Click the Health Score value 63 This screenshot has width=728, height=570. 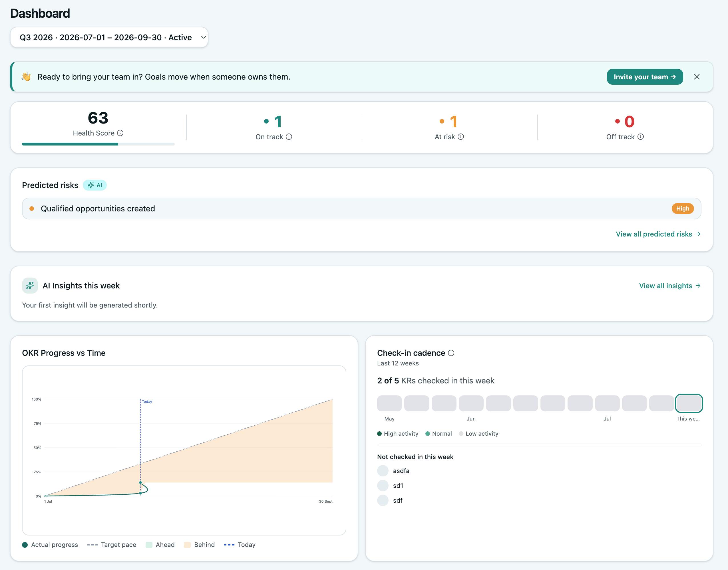click(98, 118)
